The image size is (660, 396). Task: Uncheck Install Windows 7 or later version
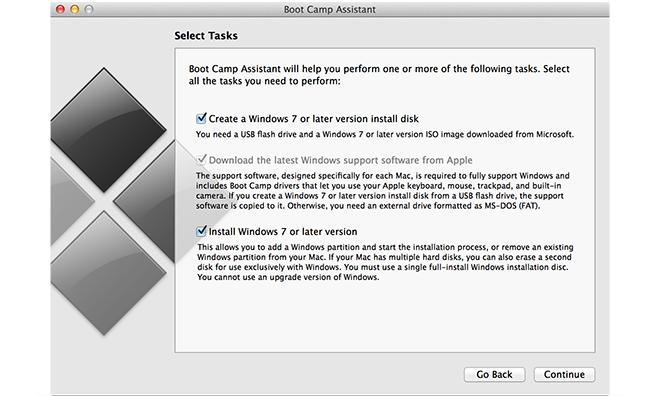[x=201, y=231]
